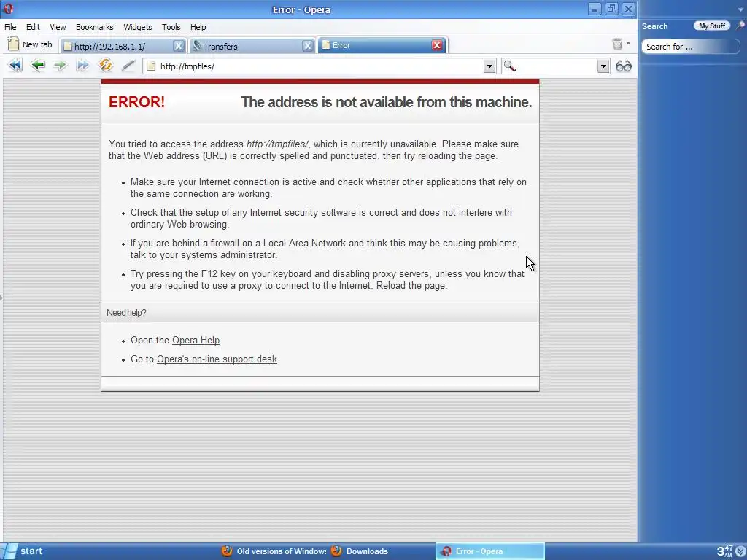747x560 pixels.
Task: Click the New tab page icon
Action: (x=13, y=44)
